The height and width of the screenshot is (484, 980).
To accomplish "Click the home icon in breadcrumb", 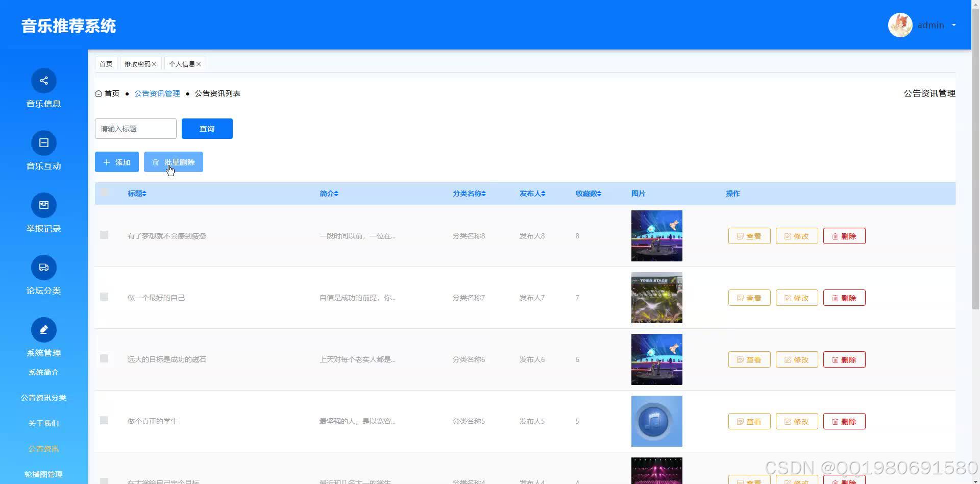I will pyautogui.click(x=99, y=93).
